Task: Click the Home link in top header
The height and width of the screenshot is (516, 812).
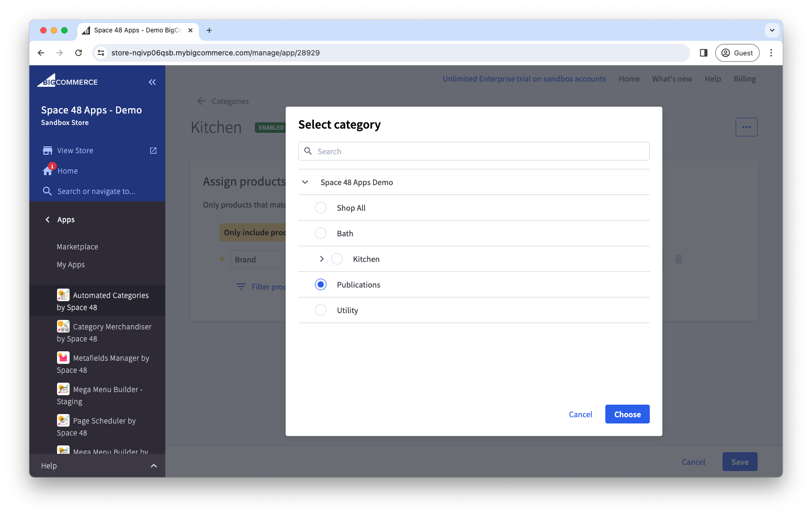Action: click(629, 79)
